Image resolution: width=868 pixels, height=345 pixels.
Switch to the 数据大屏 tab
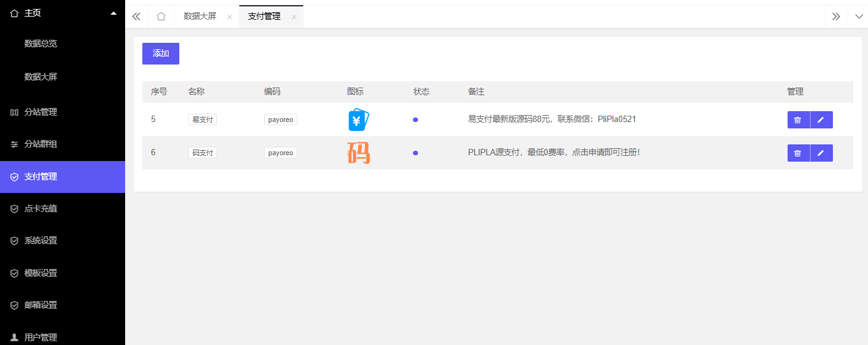point(200,17)
